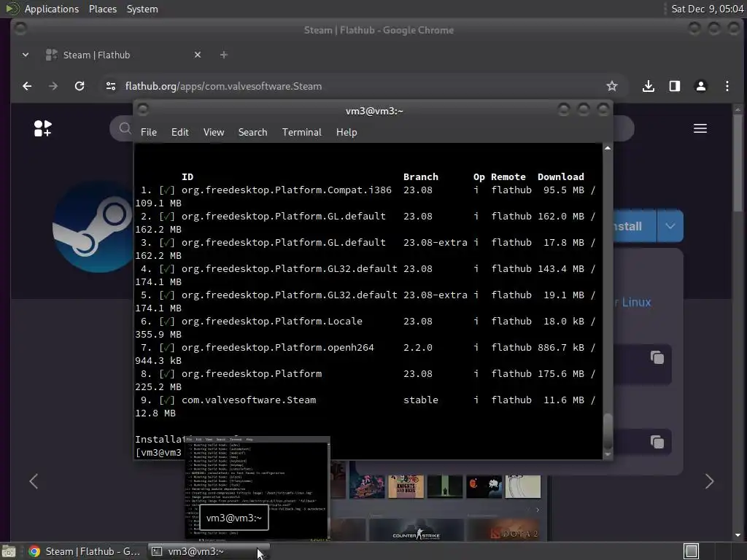Screen dimensions: 747x560
Task: Open site information icon in address bar
Action: point(111,86)
